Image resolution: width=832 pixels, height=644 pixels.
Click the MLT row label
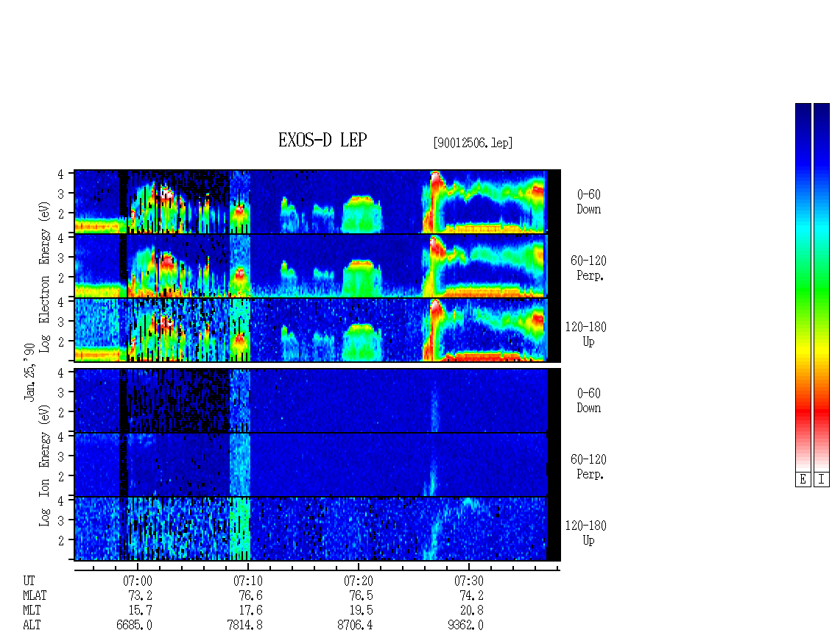click(32, 610)
